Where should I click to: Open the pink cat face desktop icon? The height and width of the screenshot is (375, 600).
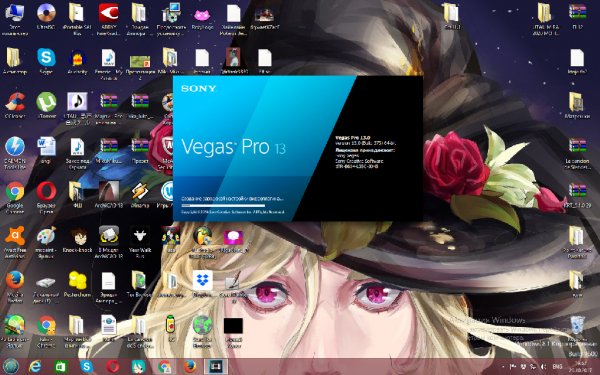coord(202,15)
